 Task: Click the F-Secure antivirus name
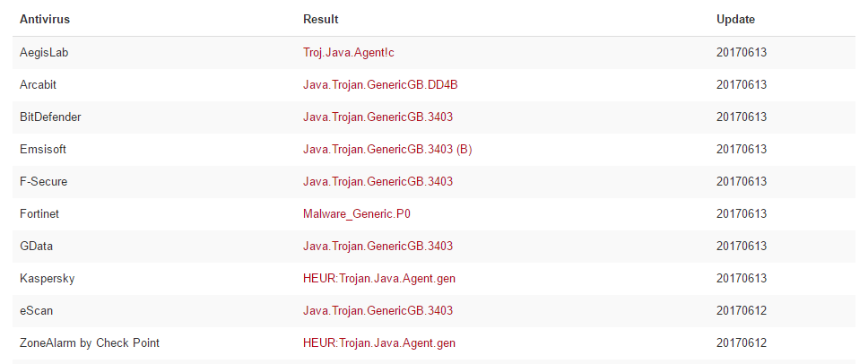43,181
